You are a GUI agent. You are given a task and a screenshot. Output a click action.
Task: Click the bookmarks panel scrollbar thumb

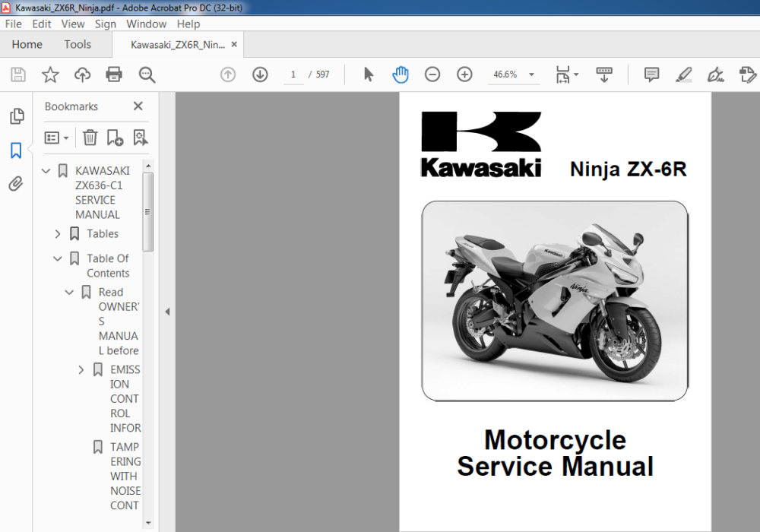(148, 212)
